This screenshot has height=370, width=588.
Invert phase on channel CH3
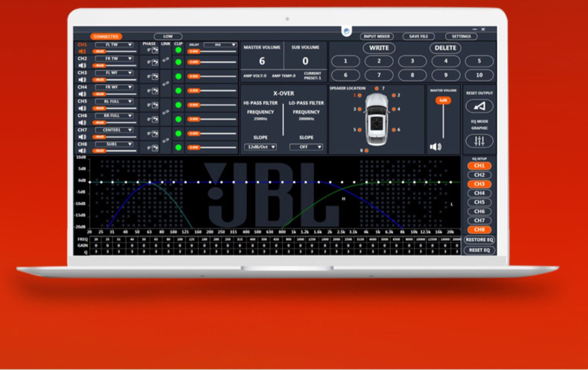coord(155,76)
